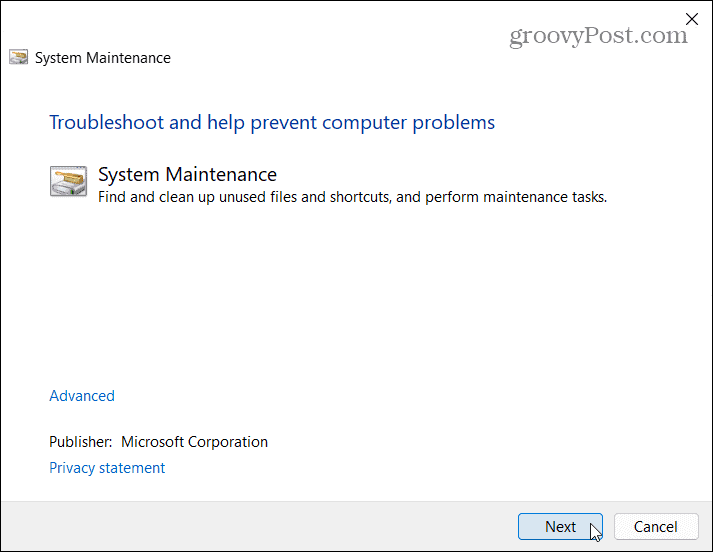The width and height of the screenshot is (713, 555).
Task: Click the Microsoft Corporation publisher name
Action: [194, 441]
